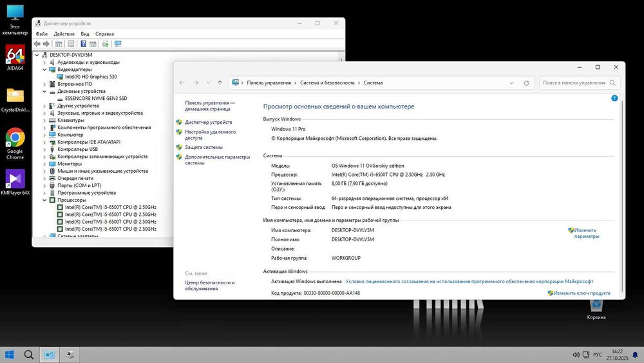Click the Up arrow in System window navigation
Screen dimensions: 644x363
pos(220,83)
